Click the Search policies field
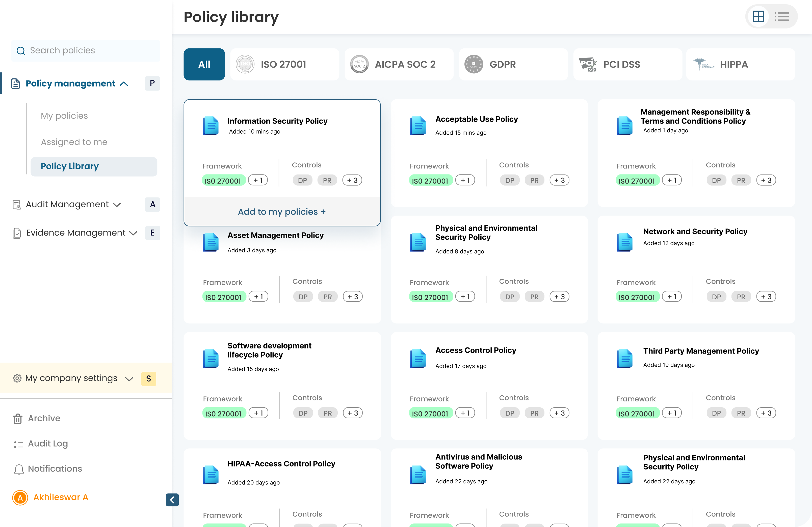The height and width of the screenshot is (527, 812). 92,51
